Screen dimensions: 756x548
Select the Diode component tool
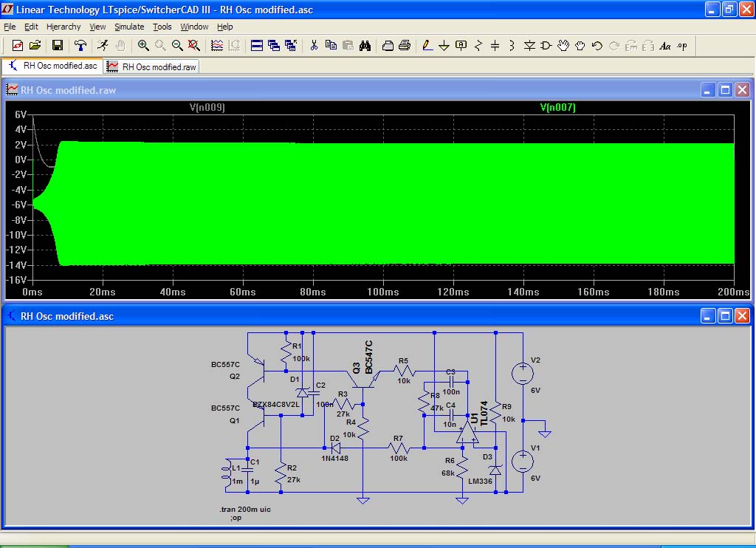(x=529, y=45)
